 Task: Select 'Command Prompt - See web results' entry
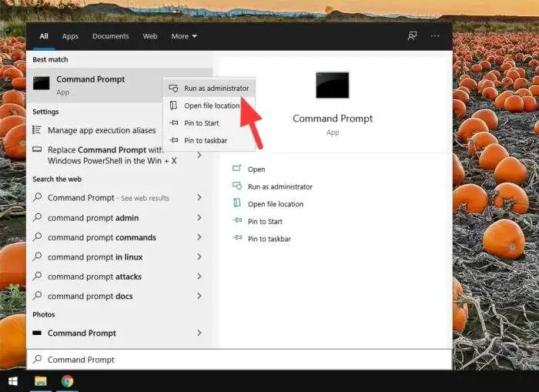click(119, 198)
